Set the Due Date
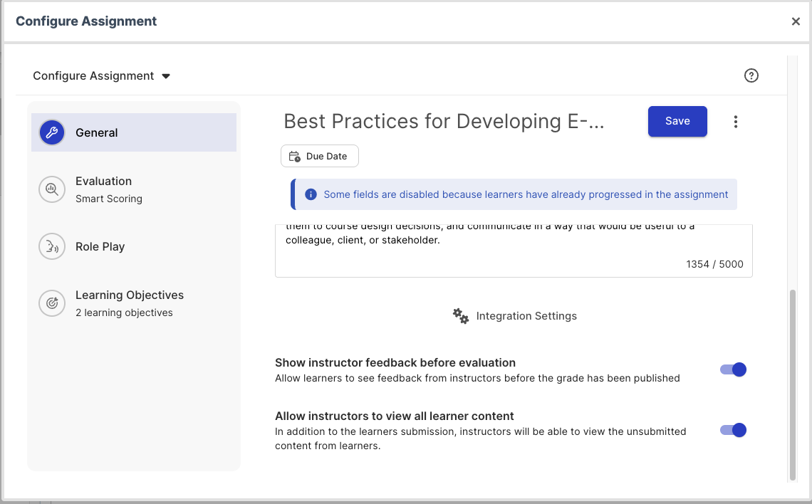The height and width of the screenshot is (504, 812). (320, 157)
